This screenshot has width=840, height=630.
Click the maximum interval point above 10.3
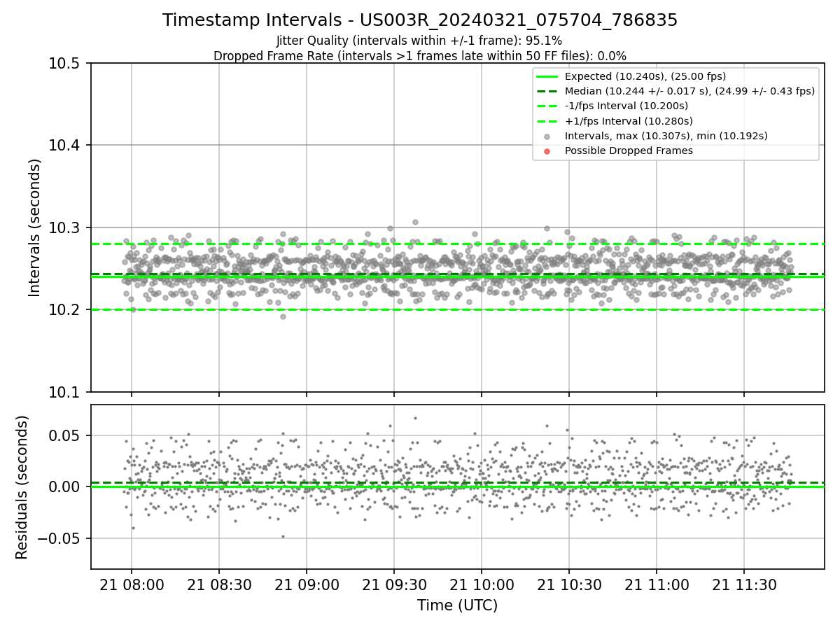click(x=415, y=222)
